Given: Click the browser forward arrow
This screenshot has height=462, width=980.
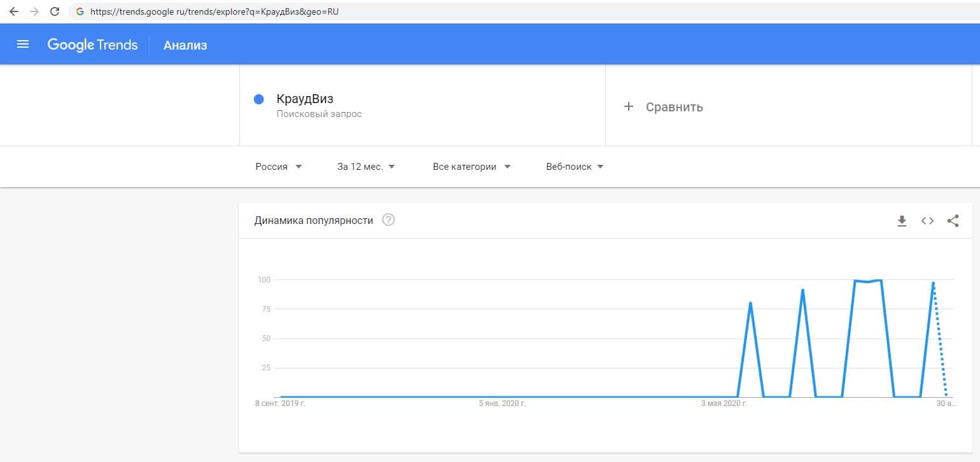Looking at the screenshot, I should point(34,11).
